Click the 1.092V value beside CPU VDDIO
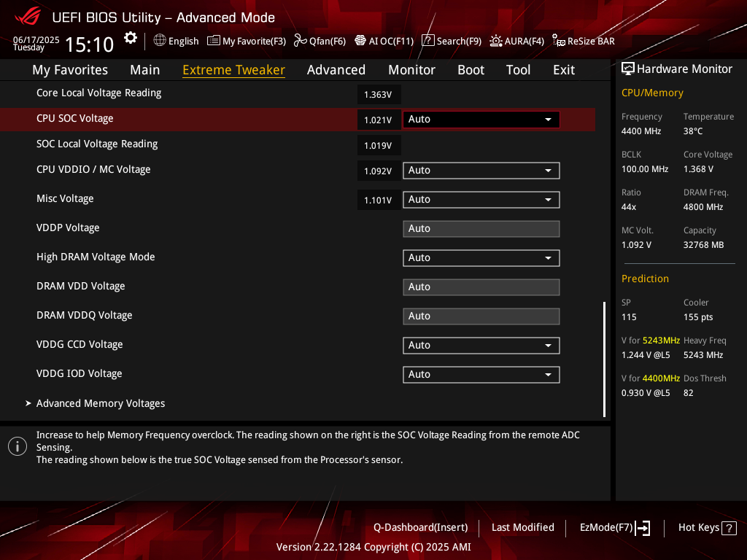 click(x=379, y=171)
